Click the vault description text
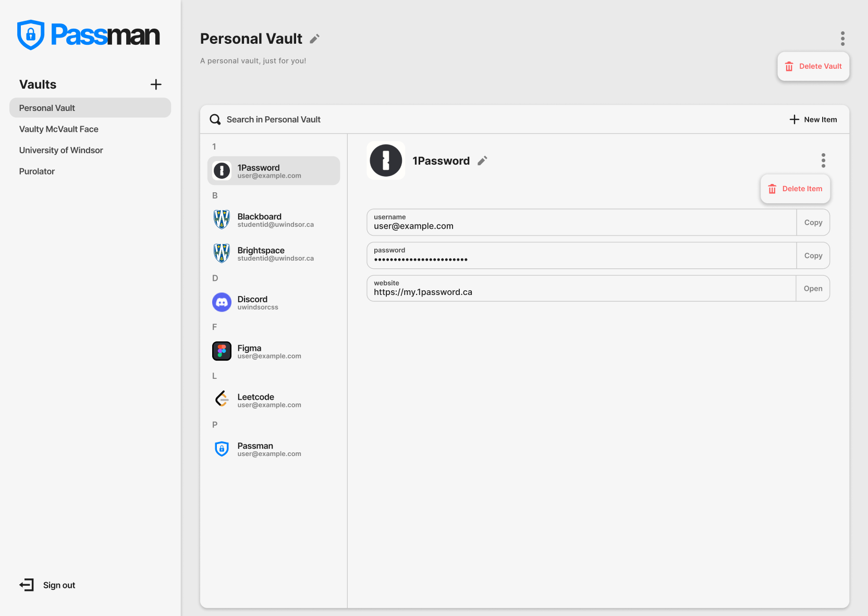The width and height of the screenshot is (868, 616). [x=253, y=61]
